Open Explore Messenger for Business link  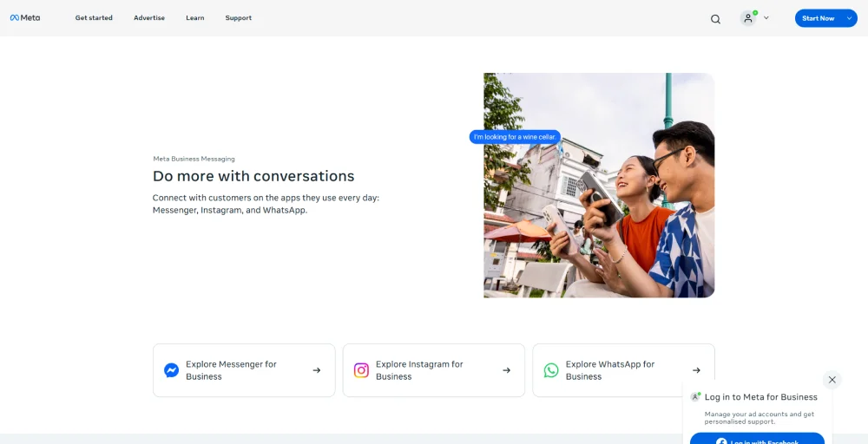(x=244, y=370)
